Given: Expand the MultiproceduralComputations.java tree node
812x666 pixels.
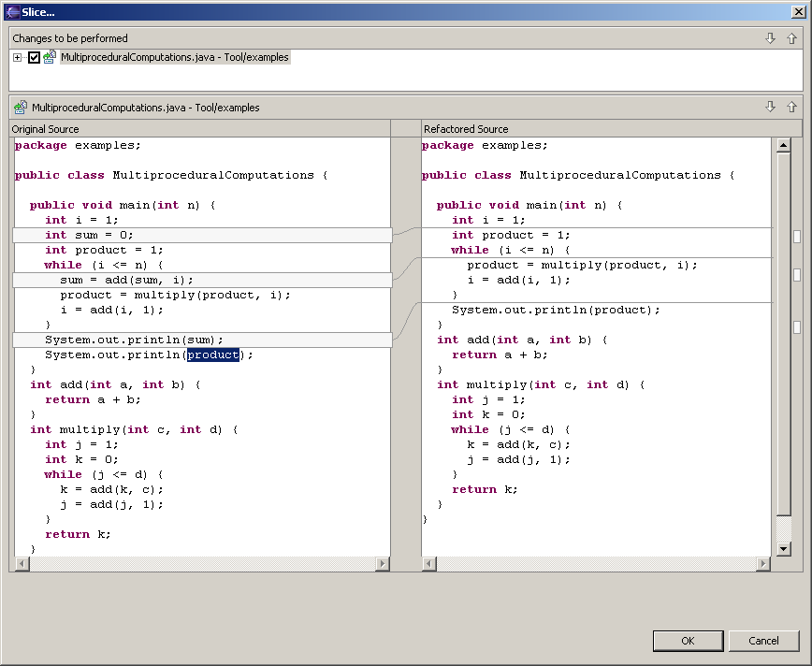Looking at the screenshot, I should pos(17,57).
